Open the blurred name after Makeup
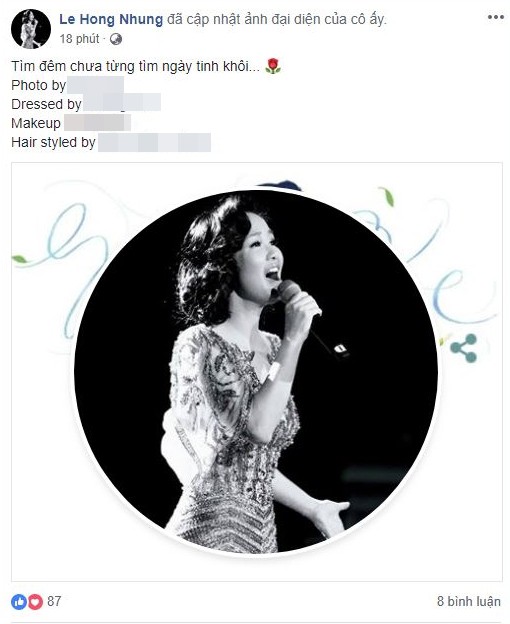Viewport: 510px width, 624px height. (x=97, y=123)
